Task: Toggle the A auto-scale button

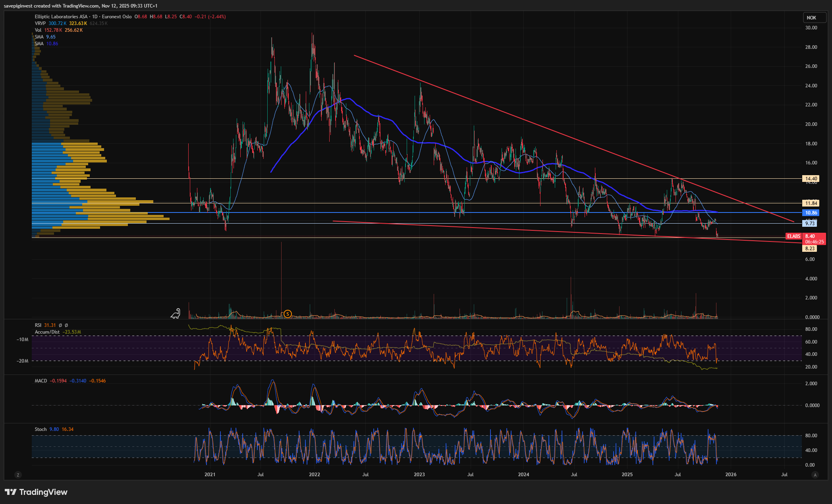Action: point(815,475)
